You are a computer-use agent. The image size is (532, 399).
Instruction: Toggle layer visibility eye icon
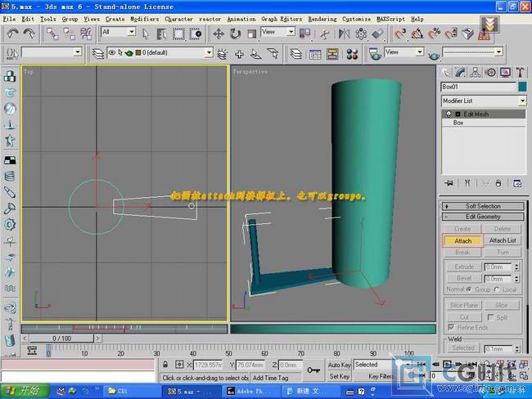click(x=111, y=52)
